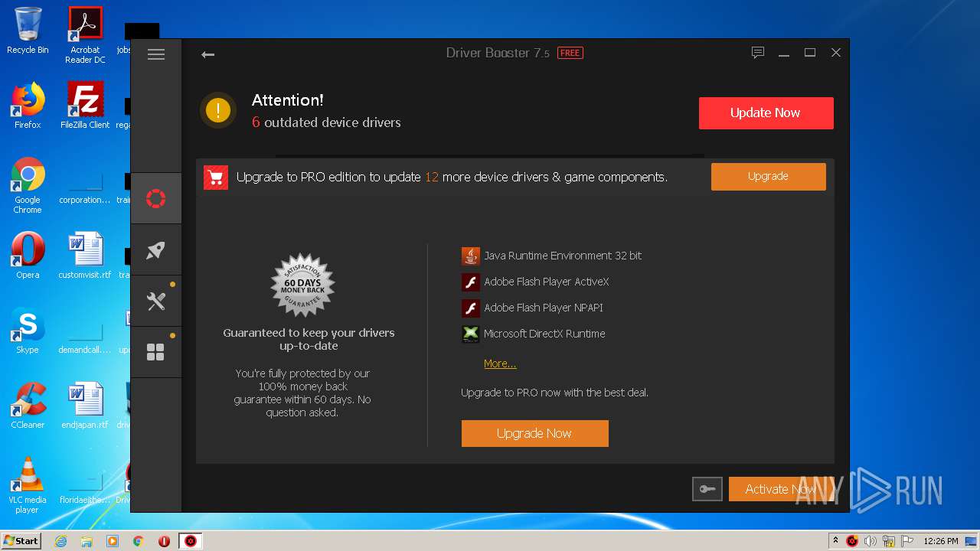This screenshot has width=980, height=551.
Task: Click Adobe Flash Player NPAPI entry
Action: [x=544, y=308]
